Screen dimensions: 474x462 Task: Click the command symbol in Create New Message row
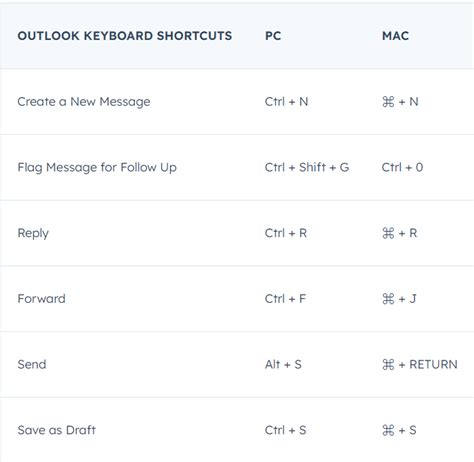(x=388, y=102)
